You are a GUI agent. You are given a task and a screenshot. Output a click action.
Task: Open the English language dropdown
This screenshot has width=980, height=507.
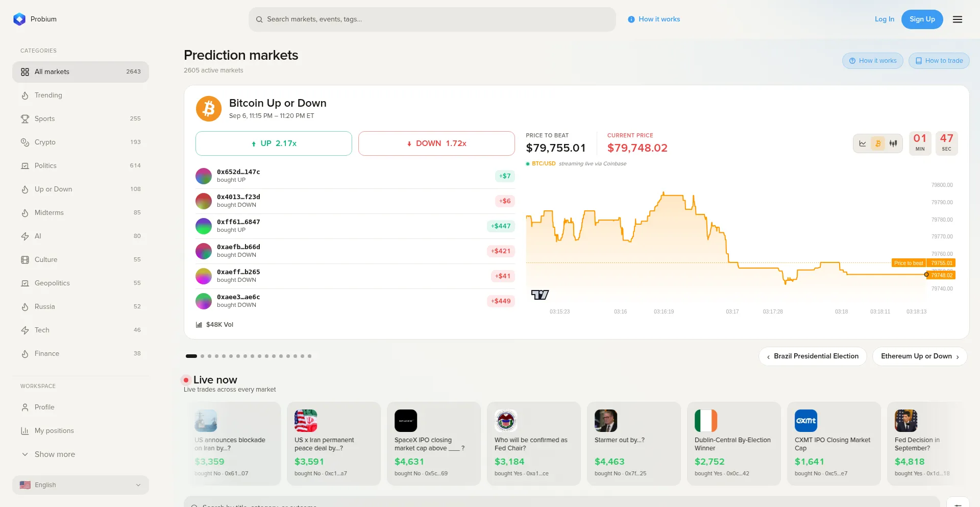tap(81, 485)
